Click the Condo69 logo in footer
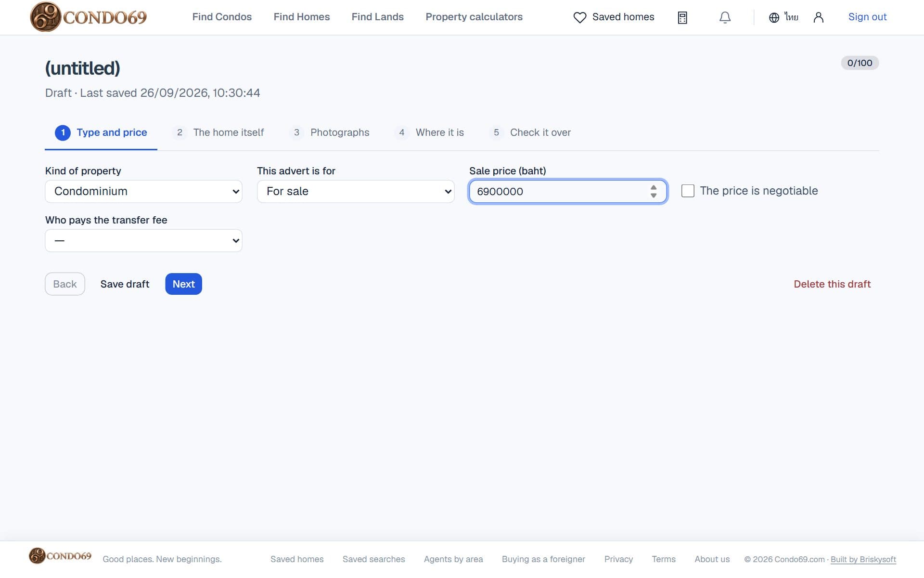Viewport: 924px width, 578px height. coord(60,555)
